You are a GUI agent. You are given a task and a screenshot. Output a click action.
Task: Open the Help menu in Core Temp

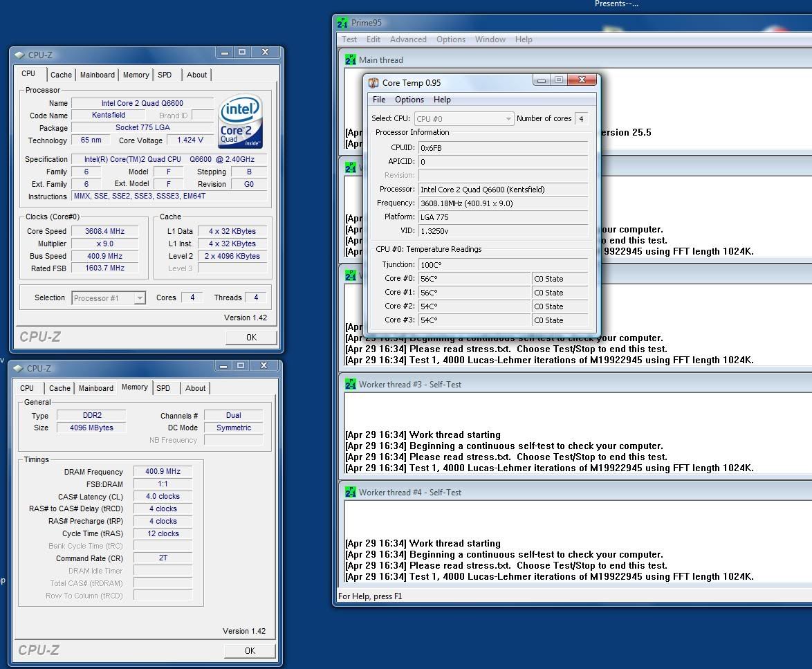[x=442, y=100]
